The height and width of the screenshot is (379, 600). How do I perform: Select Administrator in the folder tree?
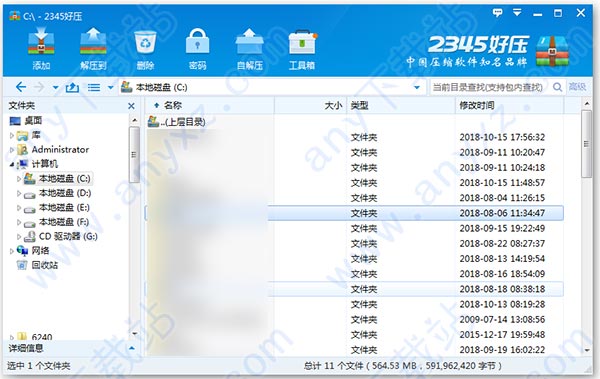click(x=53, y=150)
